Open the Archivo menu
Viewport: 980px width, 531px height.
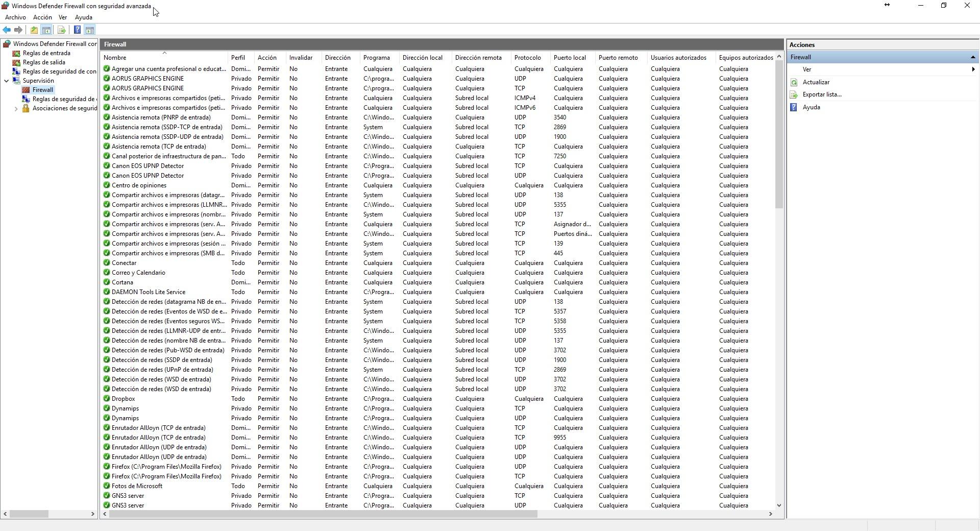[15, 17]
